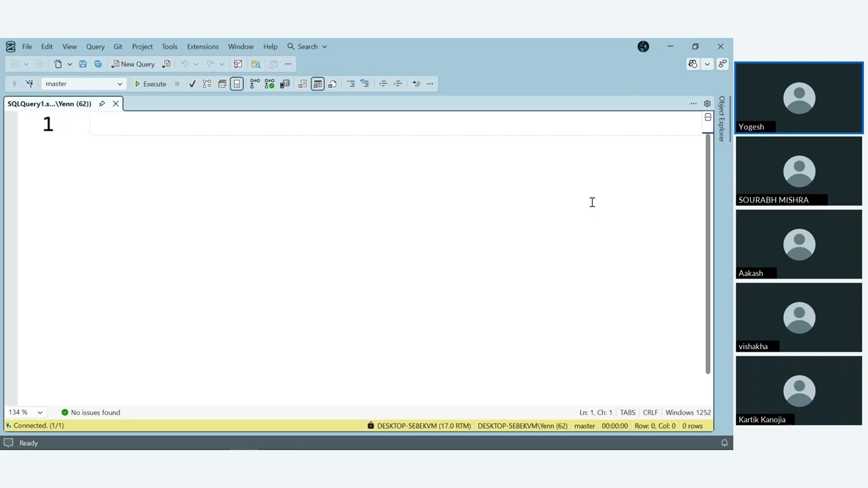This screenshot has height=488, width=868.
Task: Create a new item with New icon
Action: pos(58,64)
